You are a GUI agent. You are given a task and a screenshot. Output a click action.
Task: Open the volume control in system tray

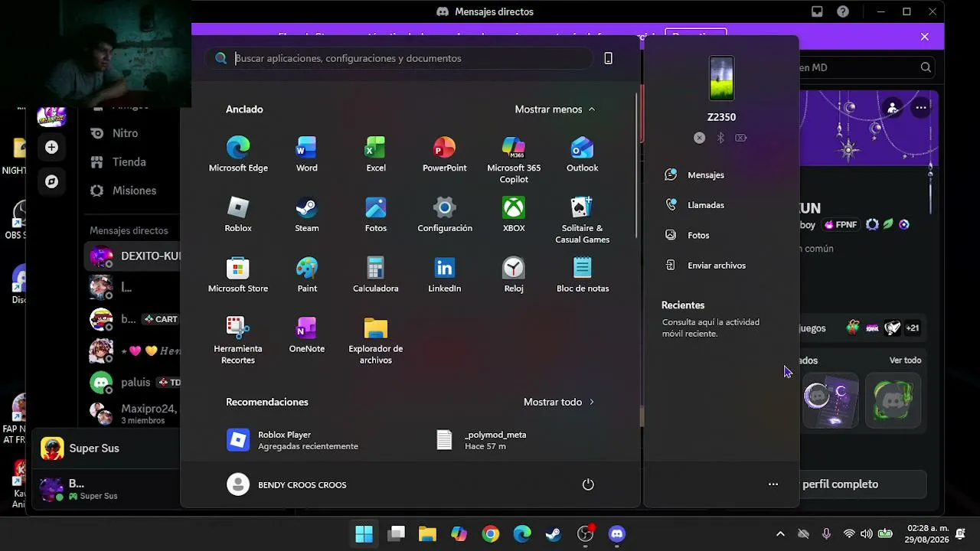click(x=867, y=534)
